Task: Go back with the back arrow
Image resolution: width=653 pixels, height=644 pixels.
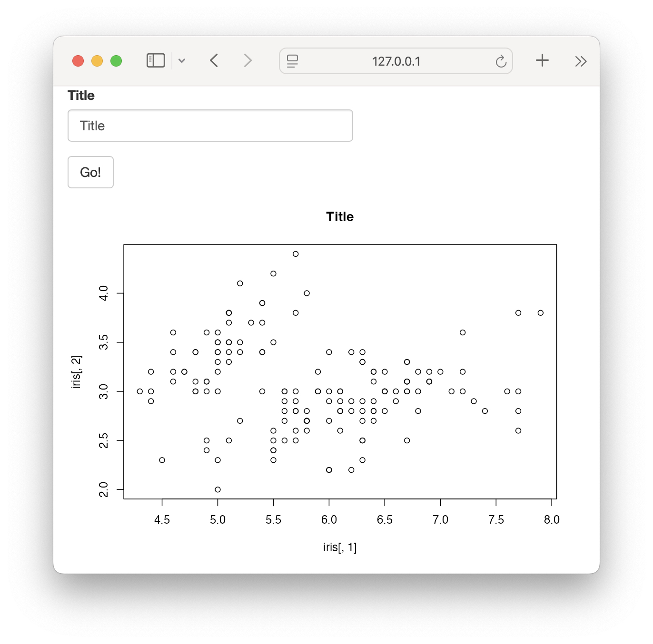Action: (x=214, y=60)
